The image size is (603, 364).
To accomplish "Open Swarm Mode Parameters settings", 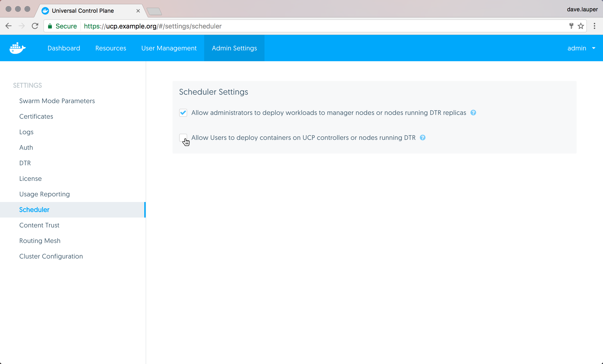I will tap(57, 101).
